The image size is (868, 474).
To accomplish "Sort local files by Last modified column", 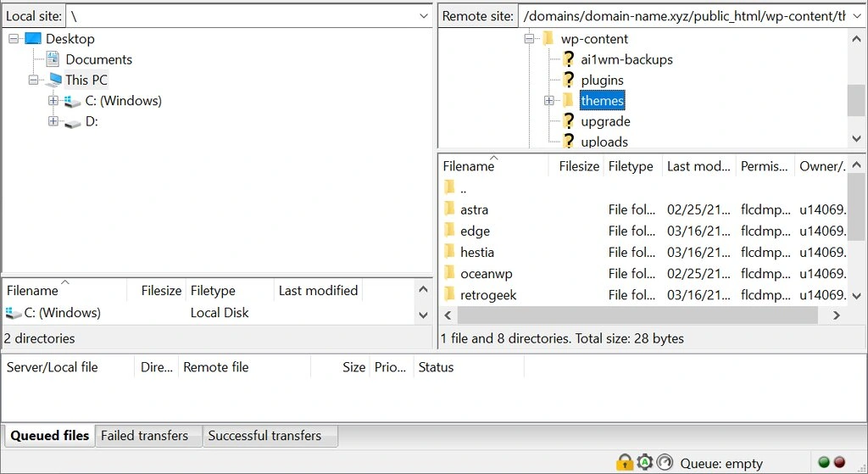I will (x=318, y=290).
